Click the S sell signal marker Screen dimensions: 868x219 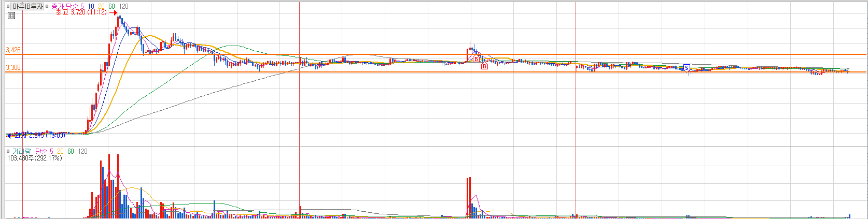pyautogui.click(x=687, y=68)
